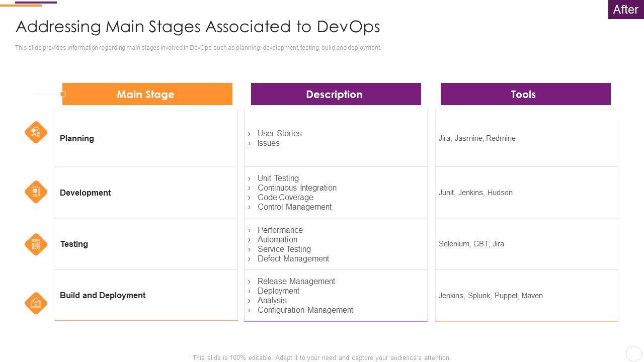Click the white circle in bottom-right corner
The image size is (644, 362).
tap(633, 353)
